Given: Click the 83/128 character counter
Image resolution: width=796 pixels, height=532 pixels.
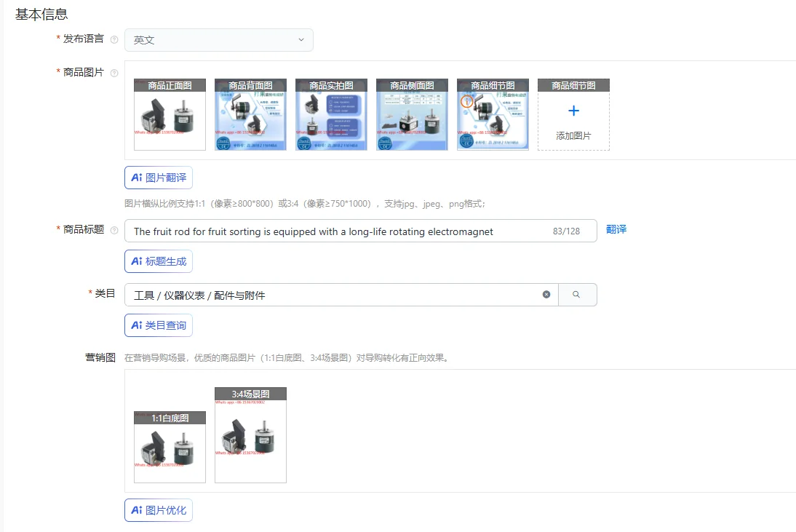Looking at the screenshot, I should [567, 231].
